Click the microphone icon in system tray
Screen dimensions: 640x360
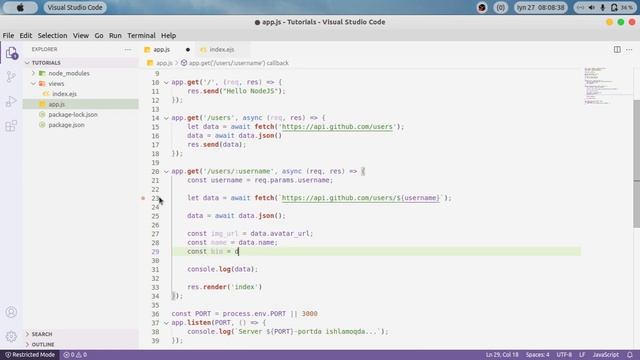tap(602, 7)
